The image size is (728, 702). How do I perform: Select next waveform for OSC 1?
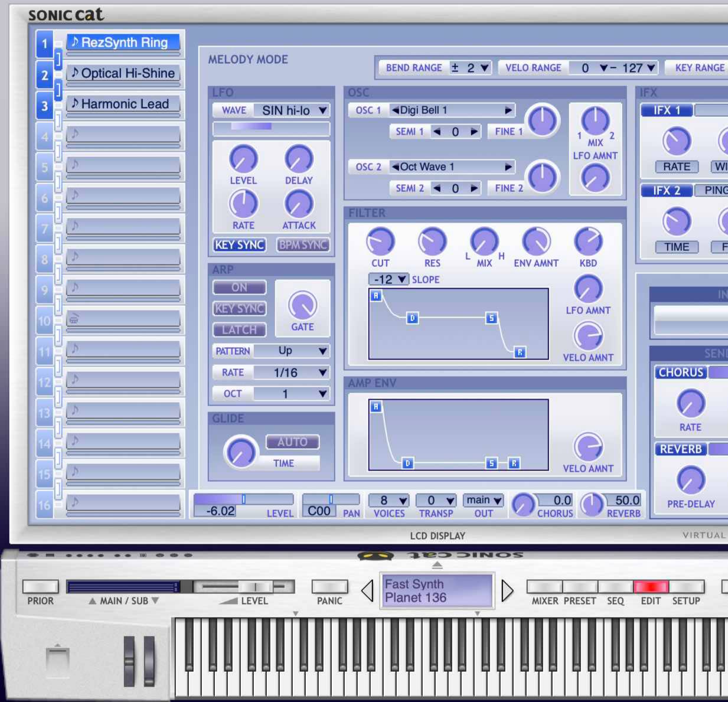coord(508,110)
